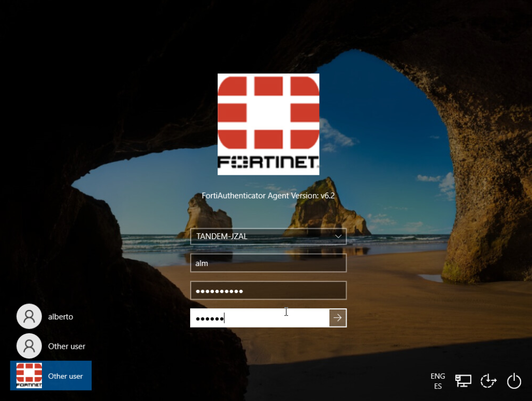This screenshot has width=532, height=401.
Task: Click the ES keyboard layout text
Action: [x=438, y=387]
